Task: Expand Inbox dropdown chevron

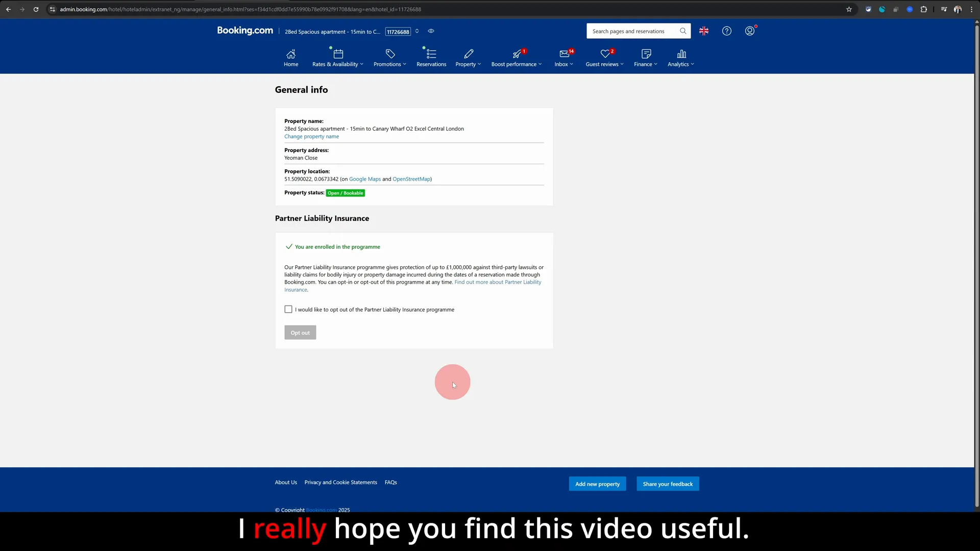Action: (572, 64)
